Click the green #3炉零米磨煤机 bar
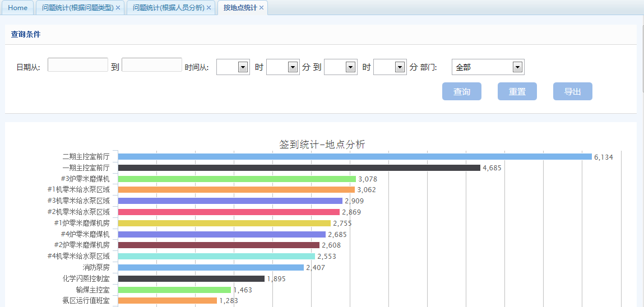The height and width of the screenshot is (307, 644). click(237, 179)
